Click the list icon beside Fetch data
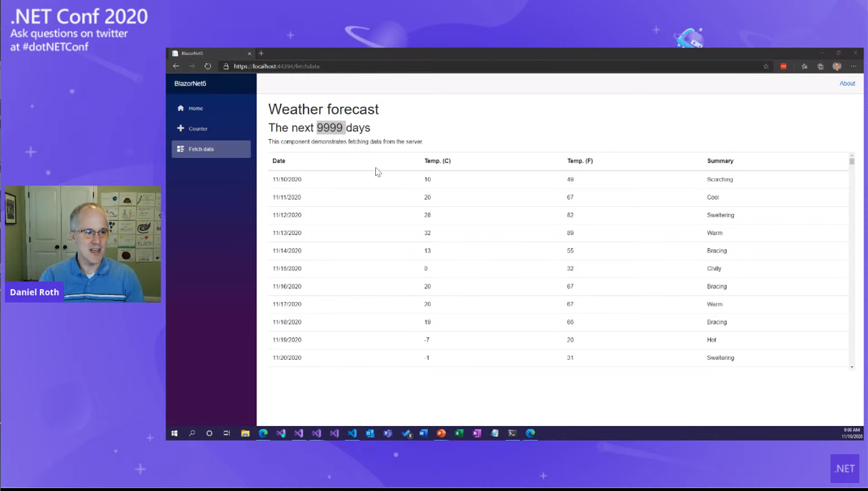 181,149
